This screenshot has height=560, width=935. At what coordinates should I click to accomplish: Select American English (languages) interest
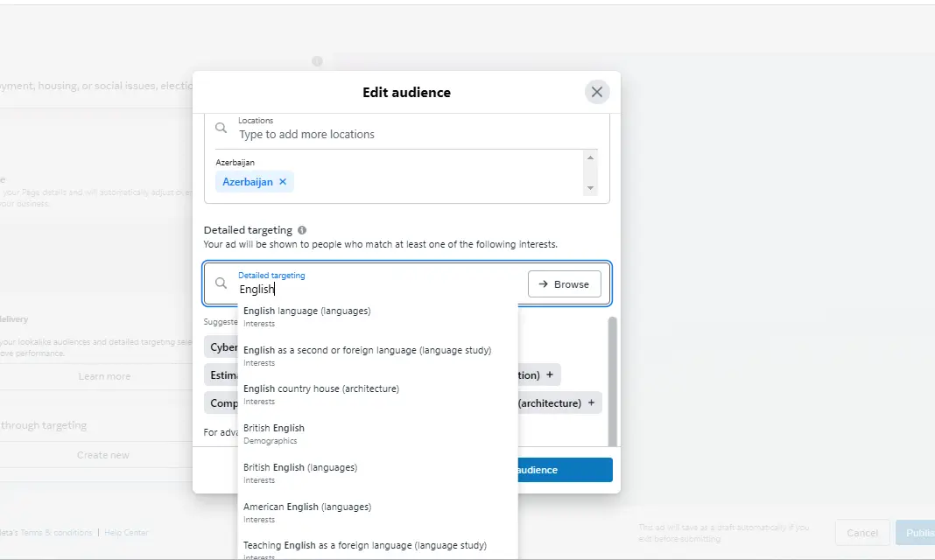[377, 513]
